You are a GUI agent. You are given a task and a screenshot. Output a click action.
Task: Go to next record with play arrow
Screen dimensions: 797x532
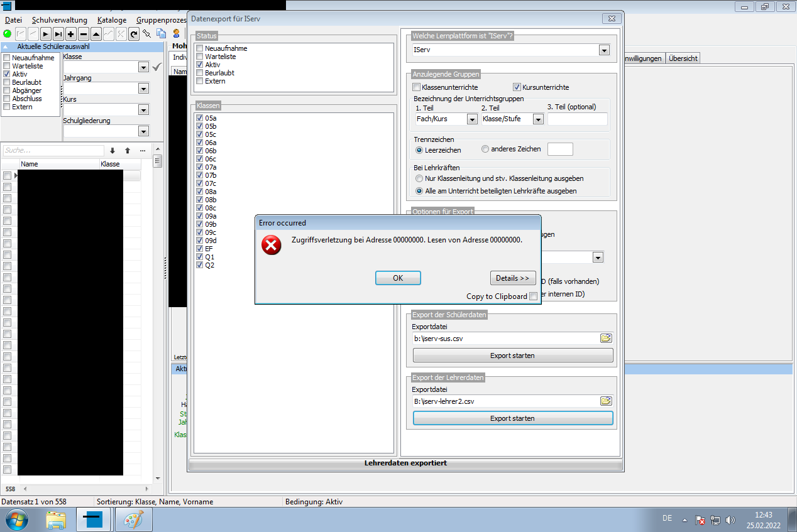[45, 34]
